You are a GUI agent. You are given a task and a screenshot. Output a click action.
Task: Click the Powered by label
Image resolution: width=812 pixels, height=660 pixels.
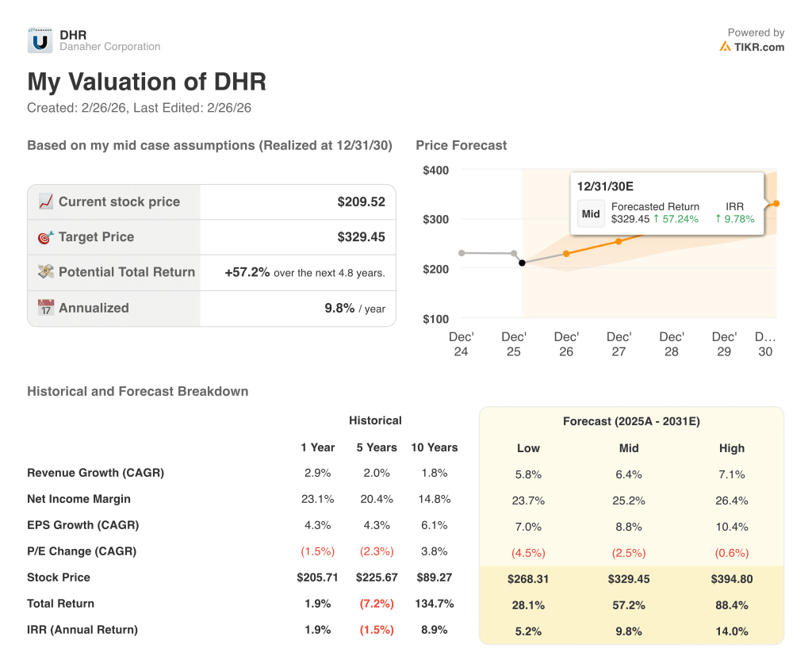click(x=756, y=33)
